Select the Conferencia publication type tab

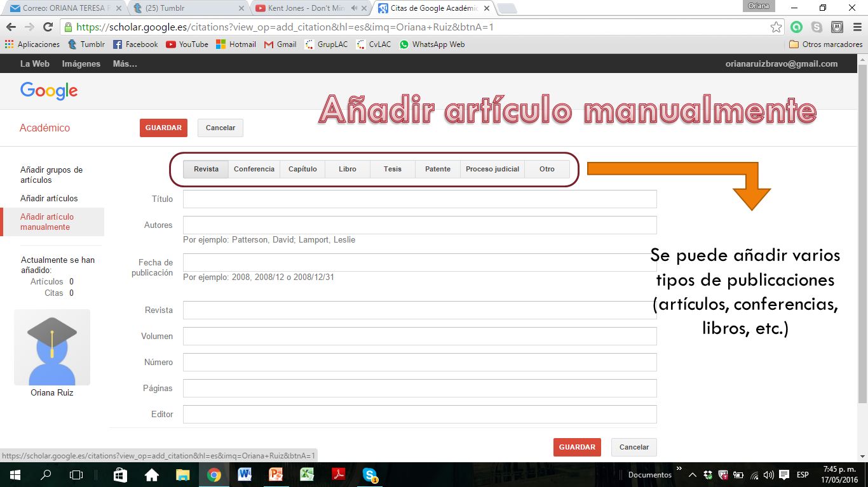254,169
